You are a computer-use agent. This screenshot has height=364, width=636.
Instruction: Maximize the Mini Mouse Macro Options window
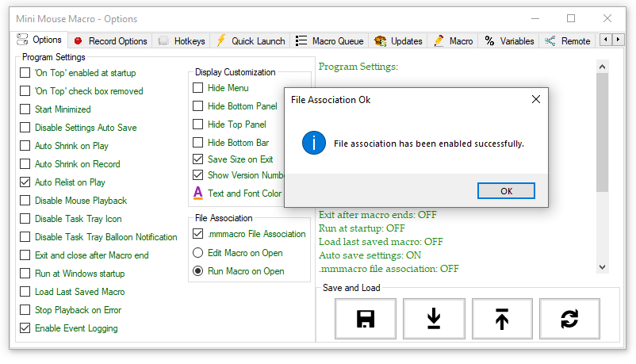(571, 18)
